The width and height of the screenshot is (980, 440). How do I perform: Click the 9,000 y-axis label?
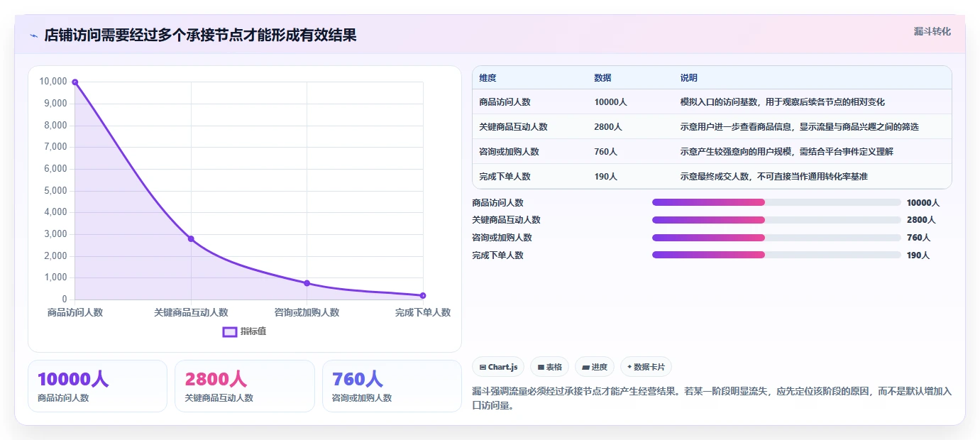coord(55,103)
